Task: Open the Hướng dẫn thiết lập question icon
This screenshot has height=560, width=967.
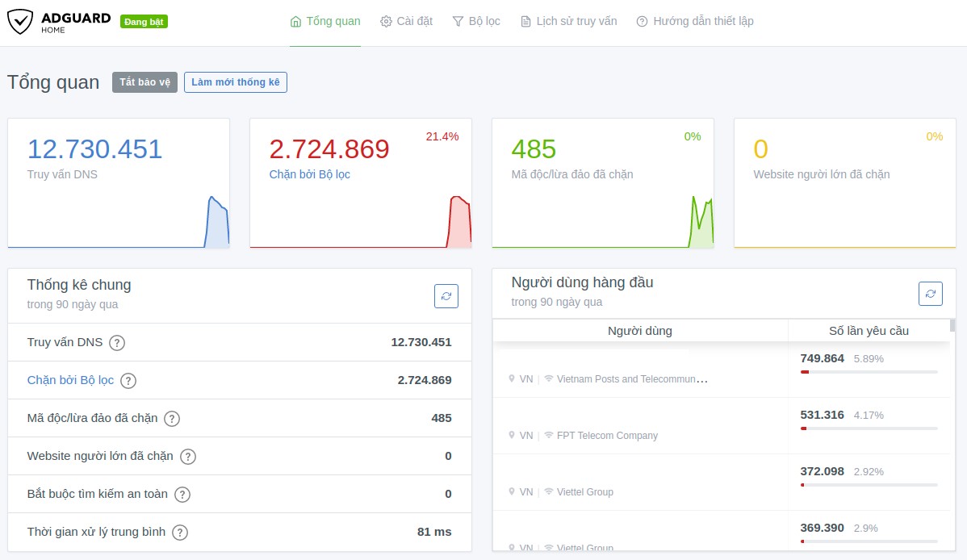Action: coord(642,21)
